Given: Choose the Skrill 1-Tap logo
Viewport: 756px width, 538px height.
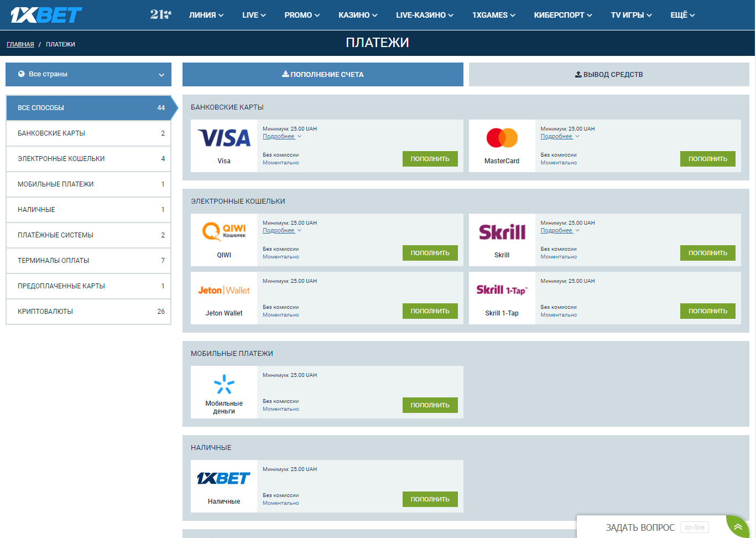Looking at the screenshot, I should 502,290.
